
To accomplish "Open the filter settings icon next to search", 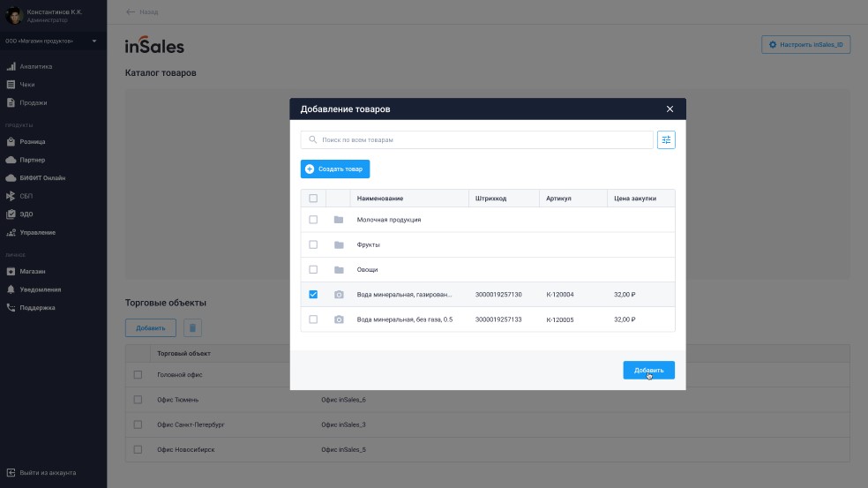I will click(666, 139).
